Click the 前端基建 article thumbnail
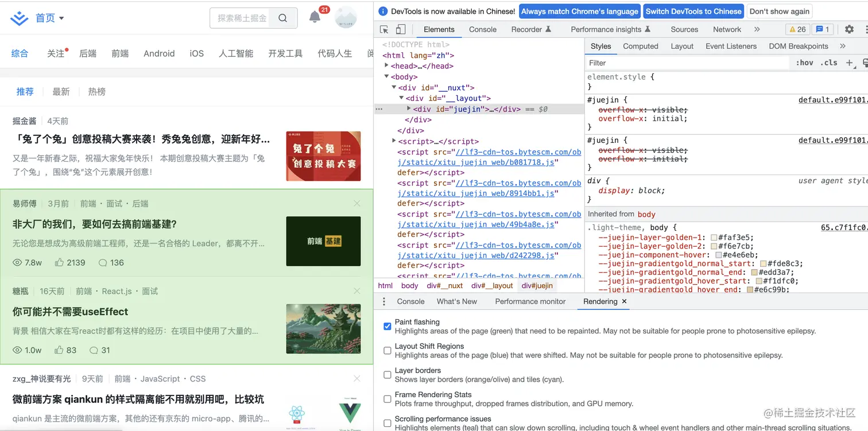Screen dimensions: 868x431 [323, 241]
